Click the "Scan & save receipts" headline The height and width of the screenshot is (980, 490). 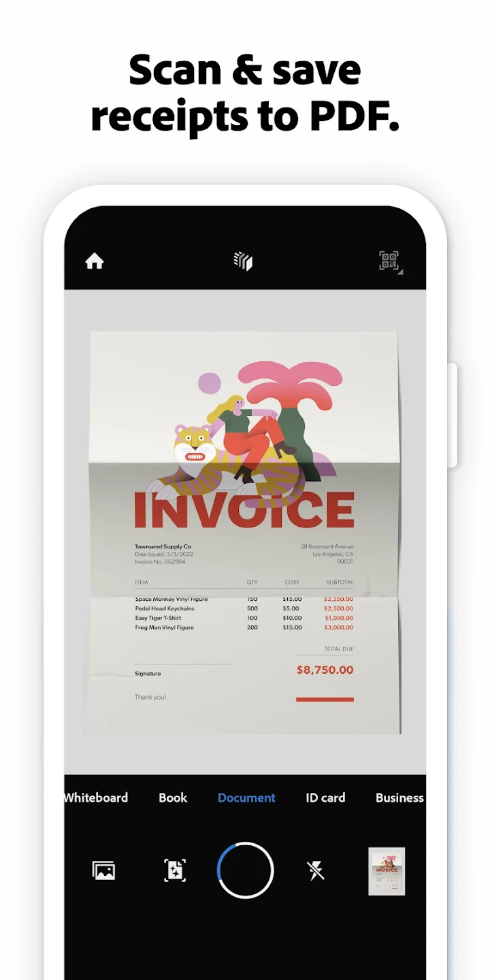coord(245,94)
